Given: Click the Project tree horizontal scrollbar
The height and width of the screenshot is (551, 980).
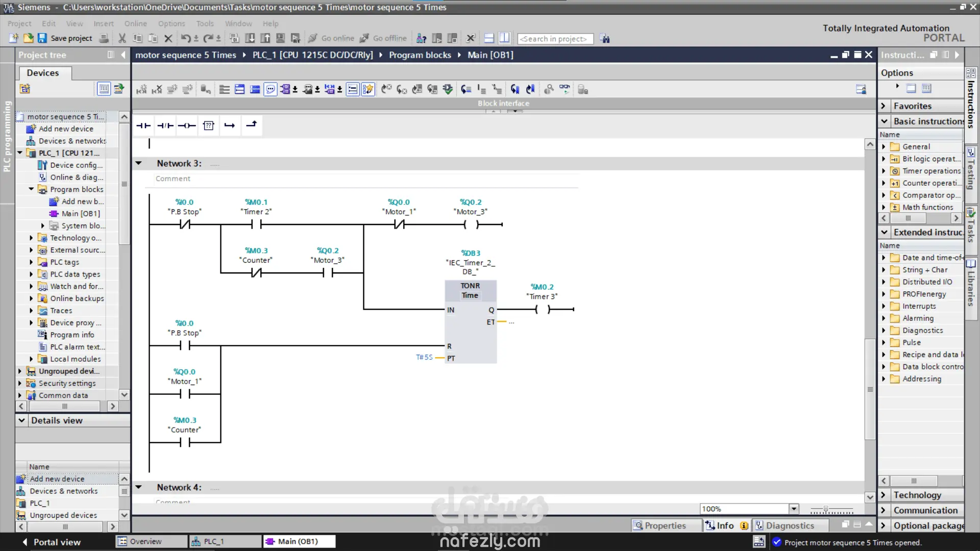Looking at the screenshot, I should (65, 406).
